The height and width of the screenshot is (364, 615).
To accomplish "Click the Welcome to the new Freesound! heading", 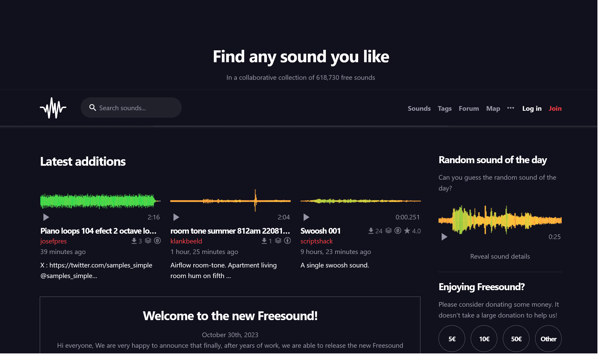I will 230,316.
